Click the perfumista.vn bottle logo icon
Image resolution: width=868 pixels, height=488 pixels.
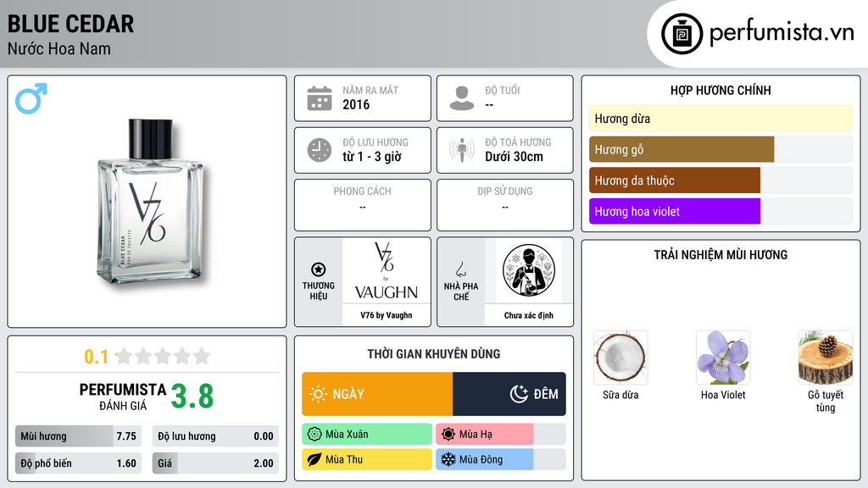pyautogui.click(x=682, y=34)
